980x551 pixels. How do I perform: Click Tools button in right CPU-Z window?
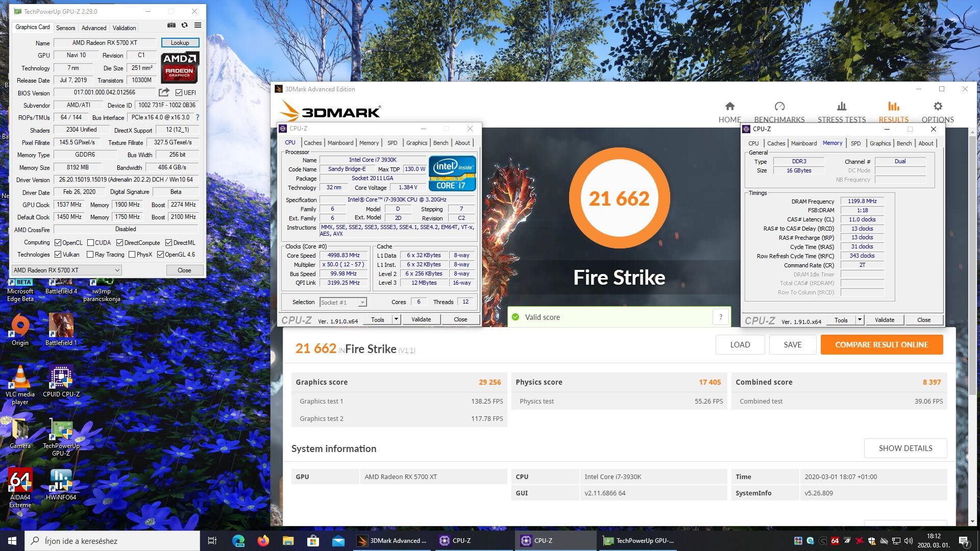click(x=841, y=320)
